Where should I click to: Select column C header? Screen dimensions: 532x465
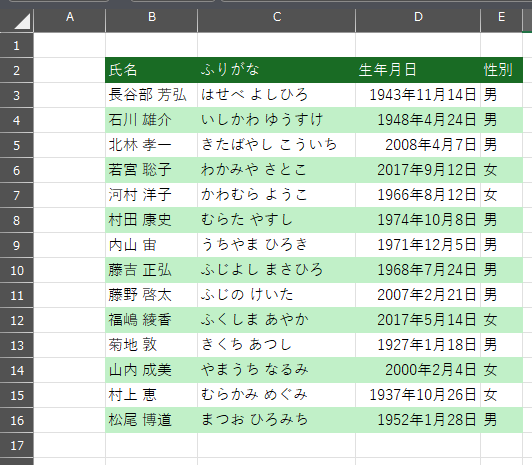[x=277, y=20]
